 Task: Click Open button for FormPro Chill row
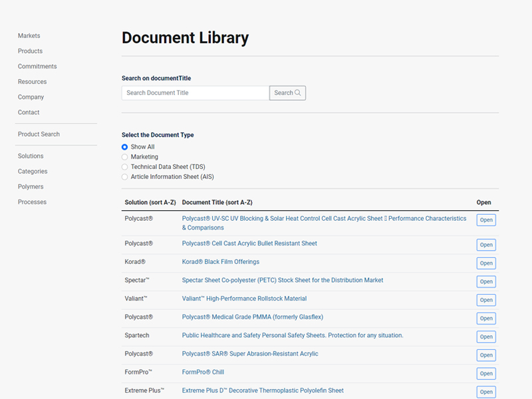(486, 373)
